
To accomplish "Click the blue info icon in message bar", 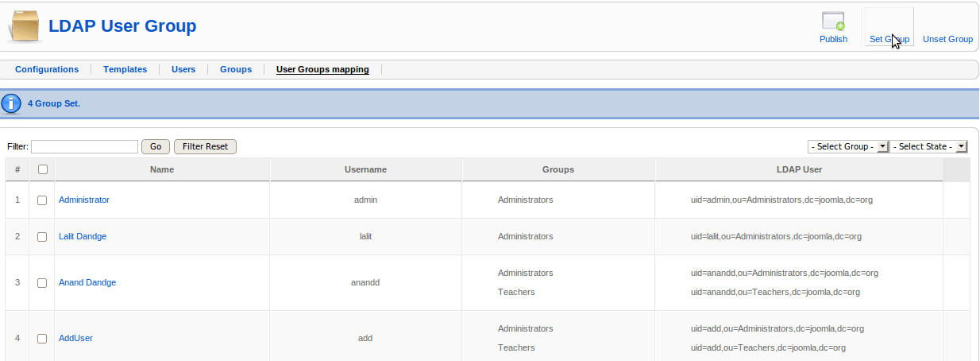I will tap(12, 103).
